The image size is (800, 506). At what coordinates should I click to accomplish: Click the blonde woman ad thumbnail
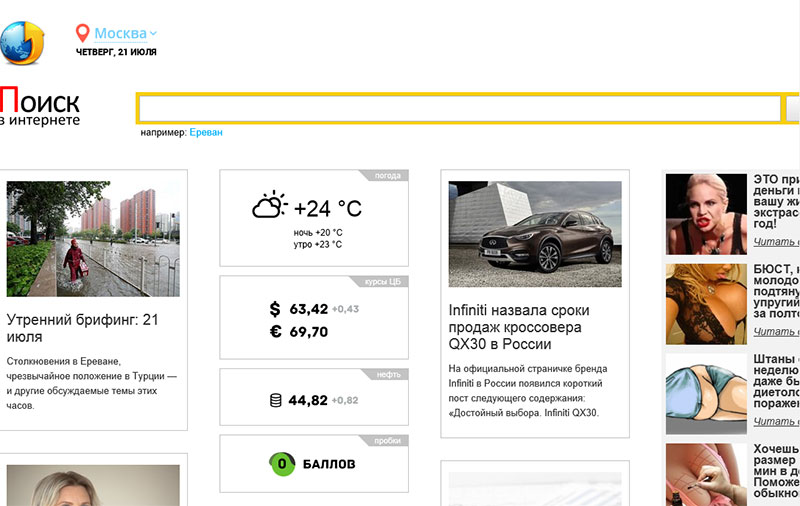tap(707, 214)
